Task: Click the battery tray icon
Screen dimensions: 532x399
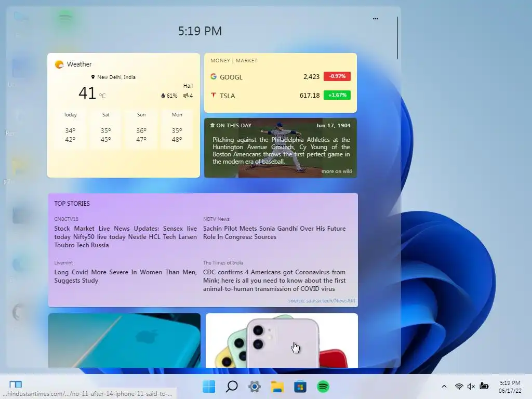Action: click(x=484, y=386)
